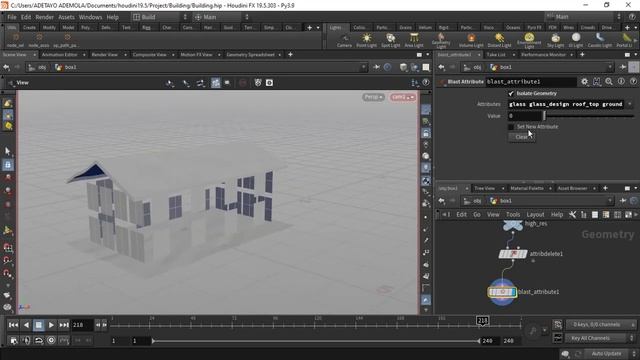Screen dimensions: 640x360
Task: Switch to the Geometry Spreadsheet tab
Action: click(x=250, y=55)
